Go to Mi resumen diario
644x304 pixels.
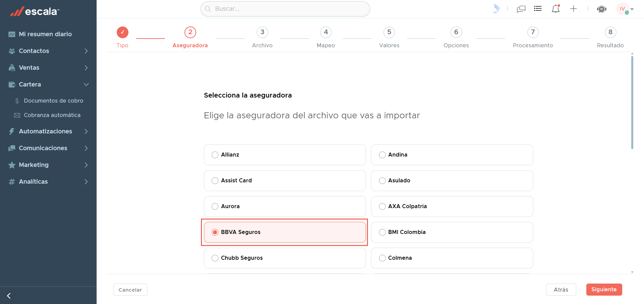pos(45,34)
